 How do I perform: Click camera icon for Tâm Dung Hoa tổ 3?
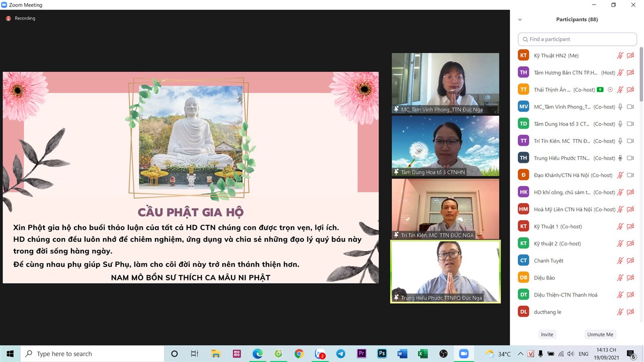click(x=630, y=124)
